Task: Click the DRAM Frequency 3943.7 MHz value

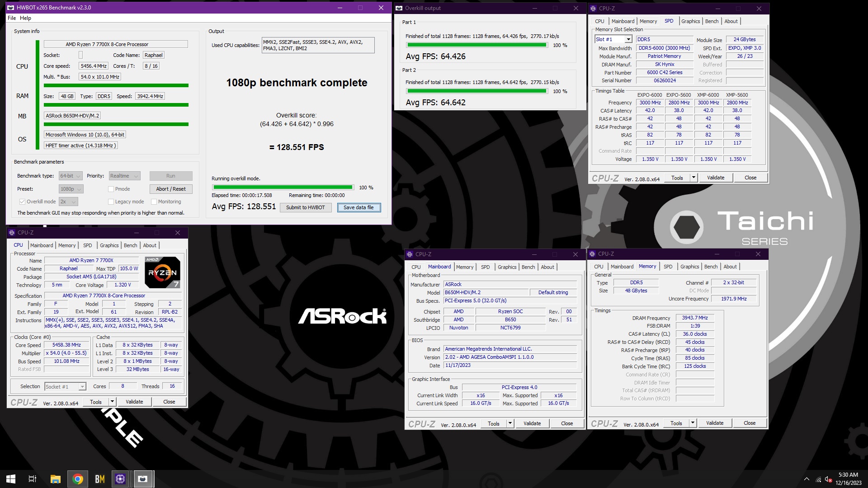Action: tap(695, 318)
